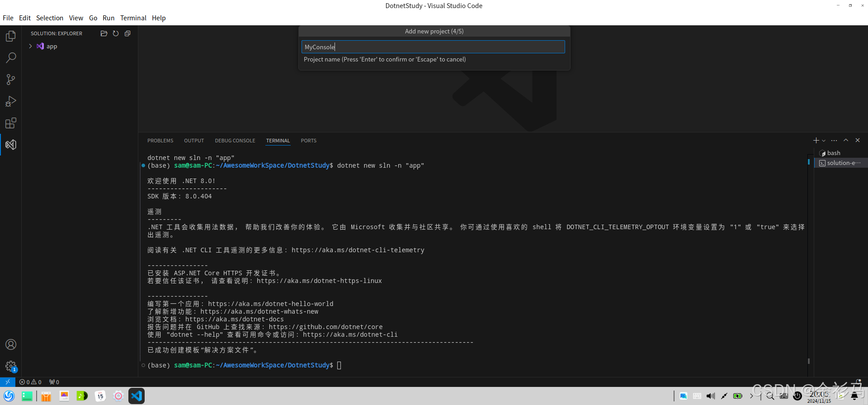868x405 pixels.
Task: Open the File menu
Action: click(x=8, y=18)
